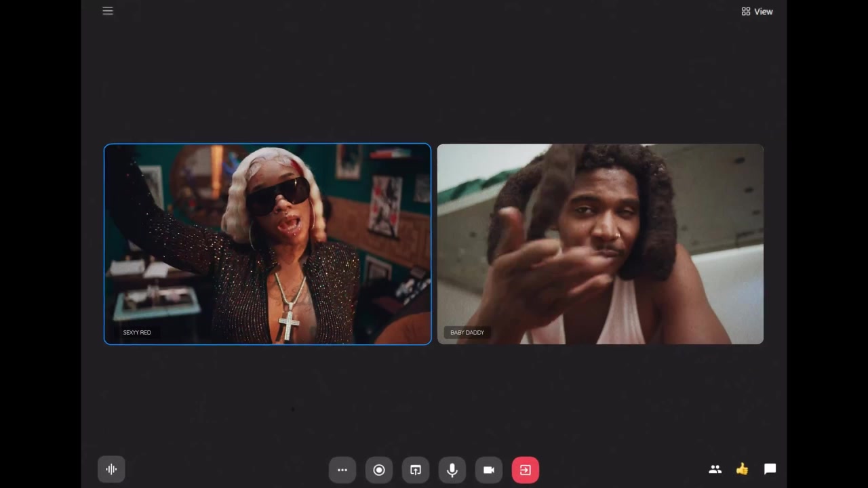Start recording with the record button
Screen dimensions: 868x488
click(x=379, y=470)
